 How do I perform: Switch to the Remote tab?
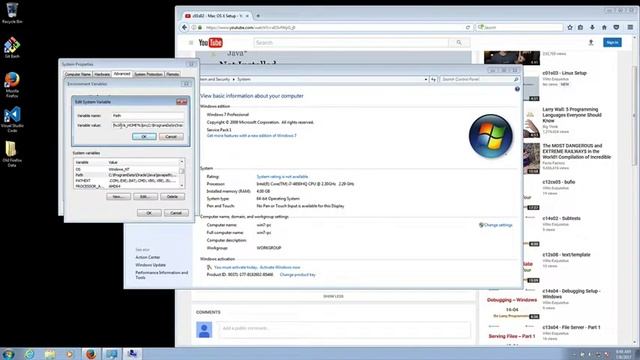(x=172, y=74)
